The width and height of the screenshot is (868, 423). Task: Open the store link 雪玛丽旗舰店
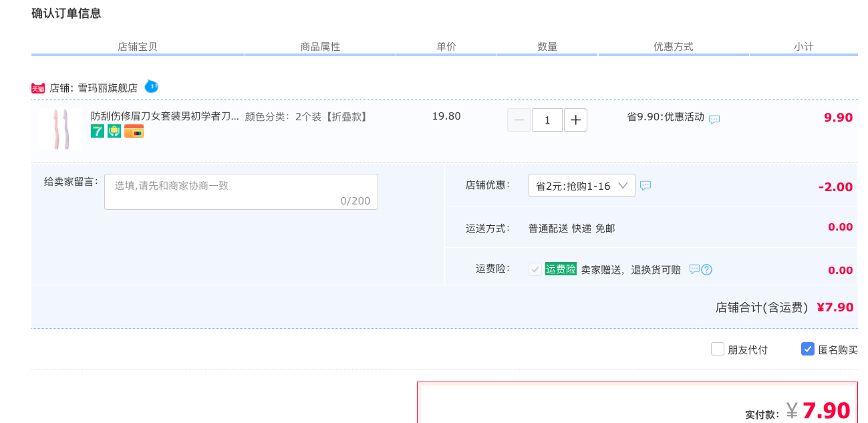[x=108, y=88]
